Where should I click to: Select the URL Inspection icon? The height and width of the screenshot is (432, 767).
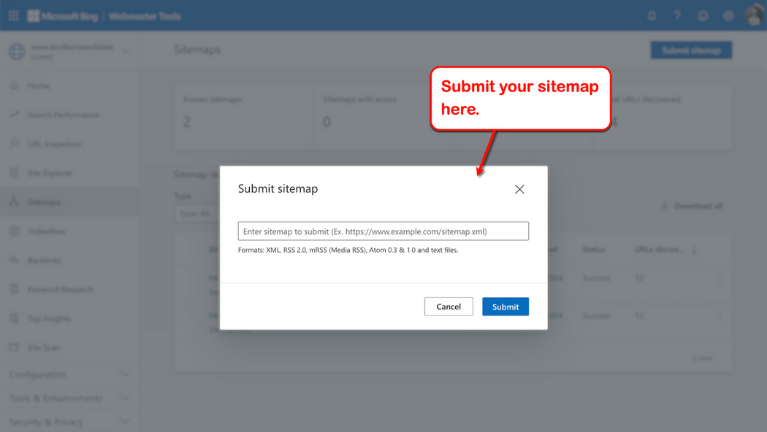[x=14, y=144]
